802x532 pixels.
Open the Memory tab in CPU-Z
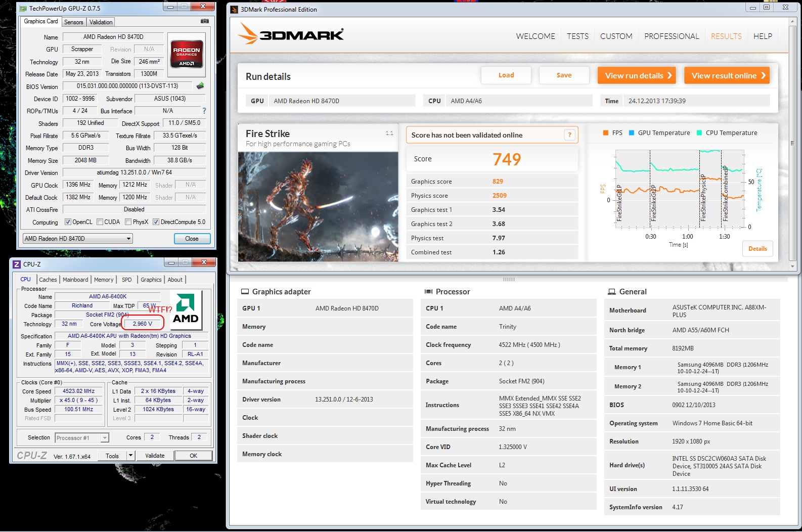pyautogui.click(x=104, y=280)
